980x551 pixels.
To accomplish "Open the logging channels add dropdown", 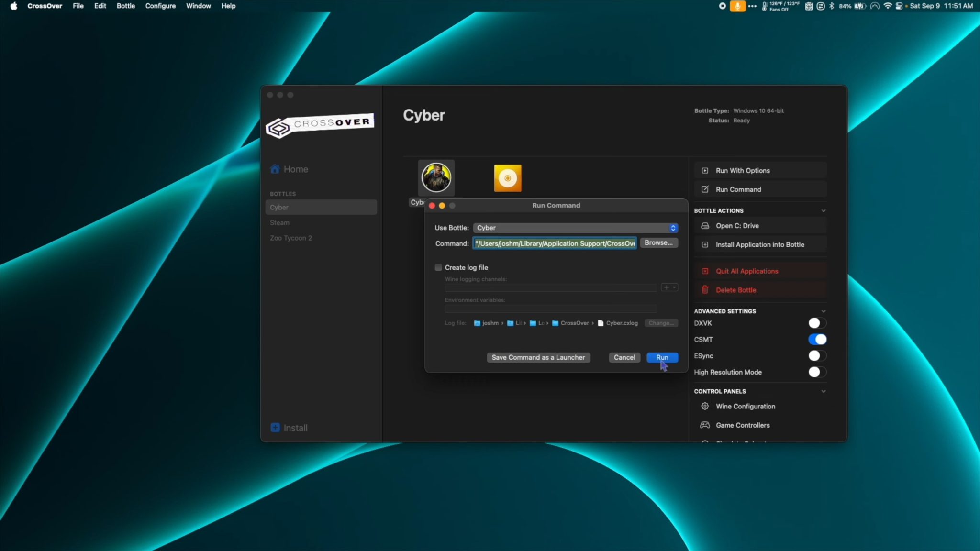I will (669, 287).
